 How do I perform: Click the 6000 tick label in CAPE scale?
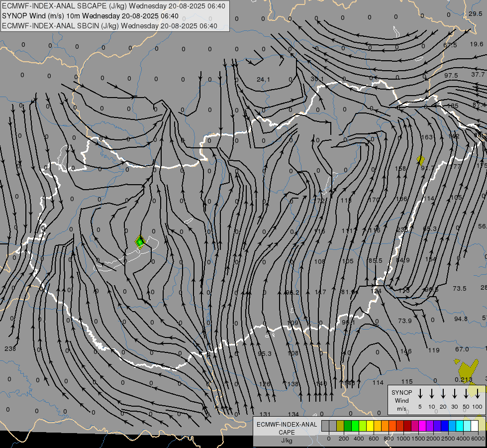[x=478, y=439]
